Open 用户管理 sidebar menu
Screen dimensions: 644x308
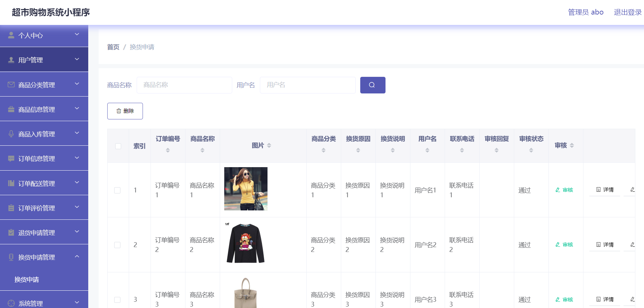point(44,60)
